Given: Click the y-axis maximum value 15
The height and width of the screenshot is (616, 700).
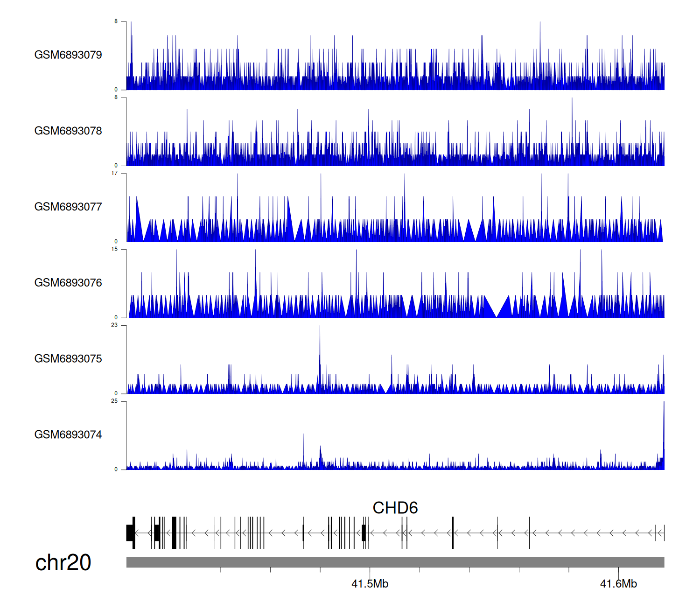Looking at the screenshot, I should pos(114,249).
